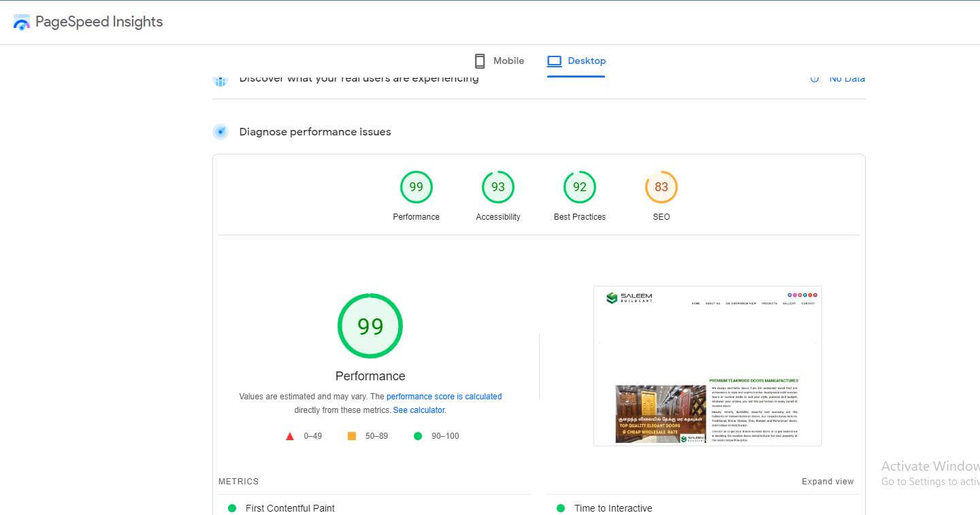The image size is (980, 515).
Task: Click the green dot beside Time to Interactive
Action: pyautogui.click(x=561, y=508)
